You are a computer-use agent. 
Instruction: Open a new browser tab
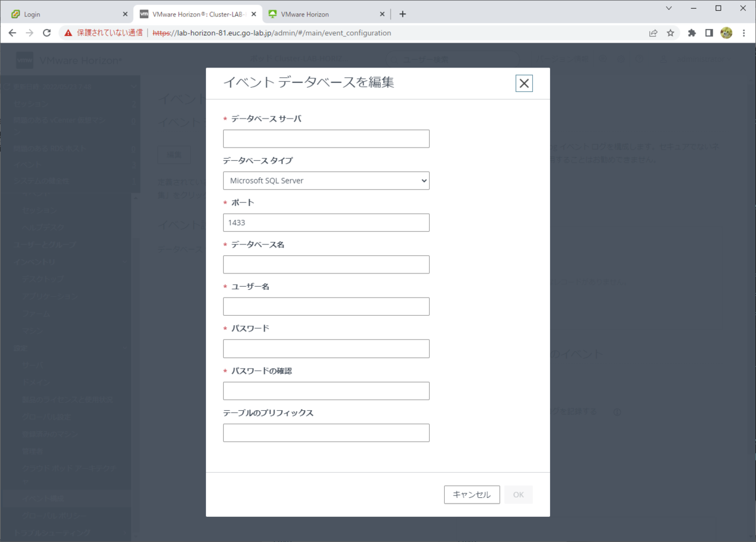[403, 14]
